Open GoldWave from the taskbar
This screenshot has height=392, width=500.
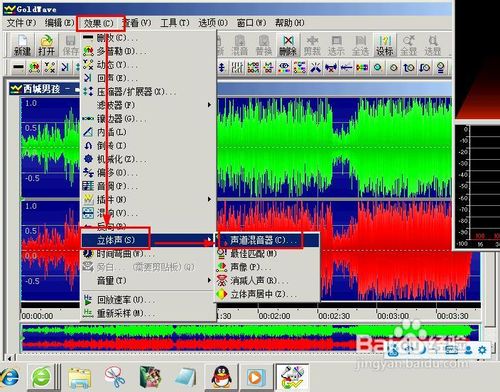pyautogui.click(x=292, y=377)
